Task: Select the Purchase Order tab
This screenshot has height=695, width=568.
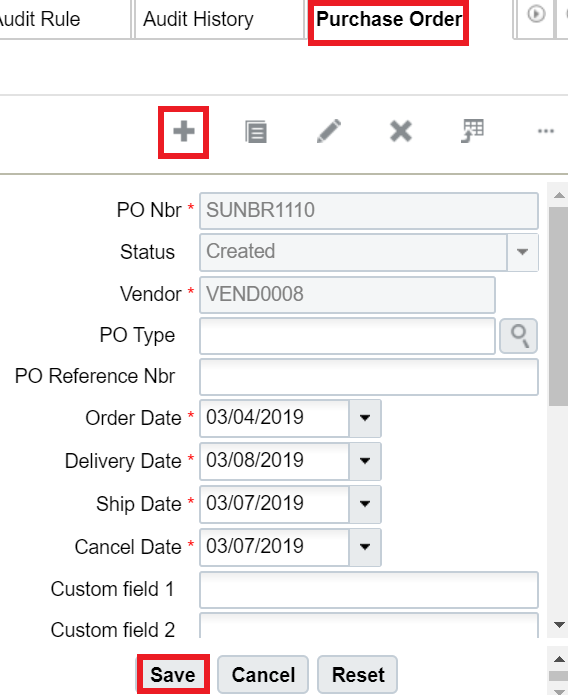Action: click(x=389, y=19)
